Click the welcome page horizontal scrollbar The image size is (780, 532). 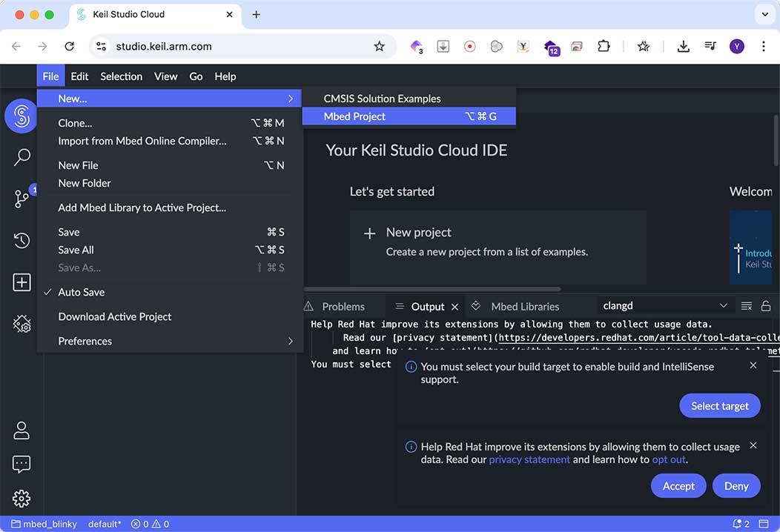[x=432, y=289]
